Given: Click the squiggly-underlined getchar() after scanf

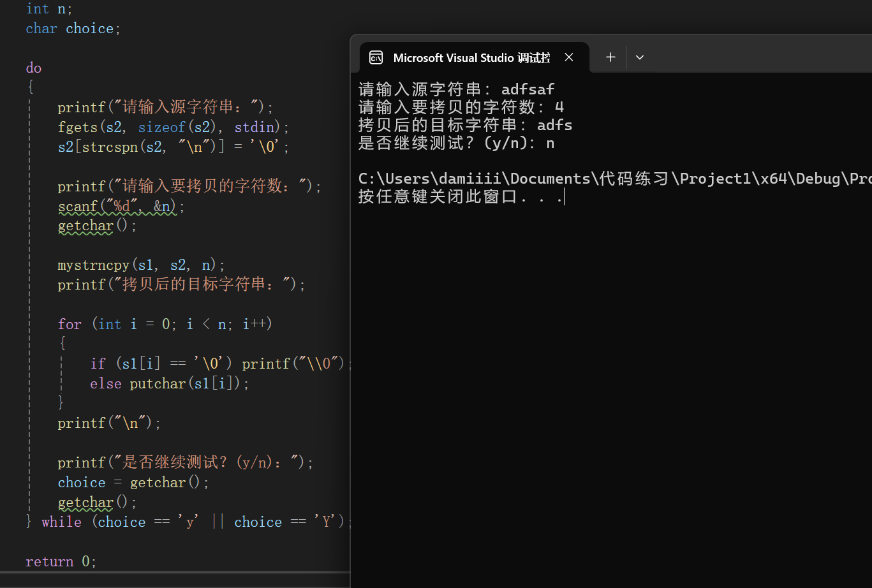Looking at the screenshot, I should tap(85, 225).
